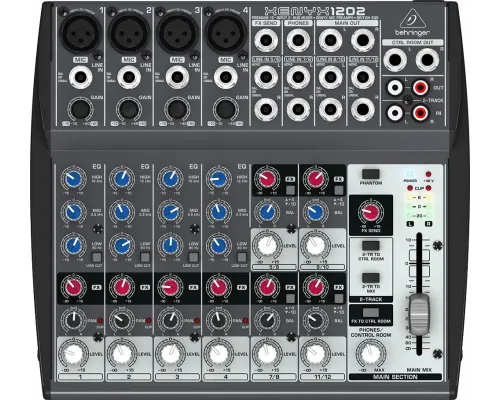Click the channel 4 GAIN knob
The image size is (500, 400).
(x=226, y=110)
